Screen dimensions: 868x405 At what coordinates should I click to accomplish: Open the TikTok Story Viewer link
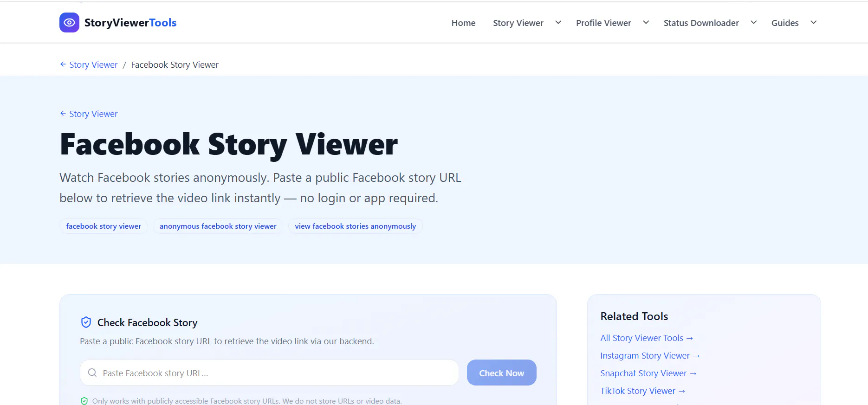pos(643,391)
